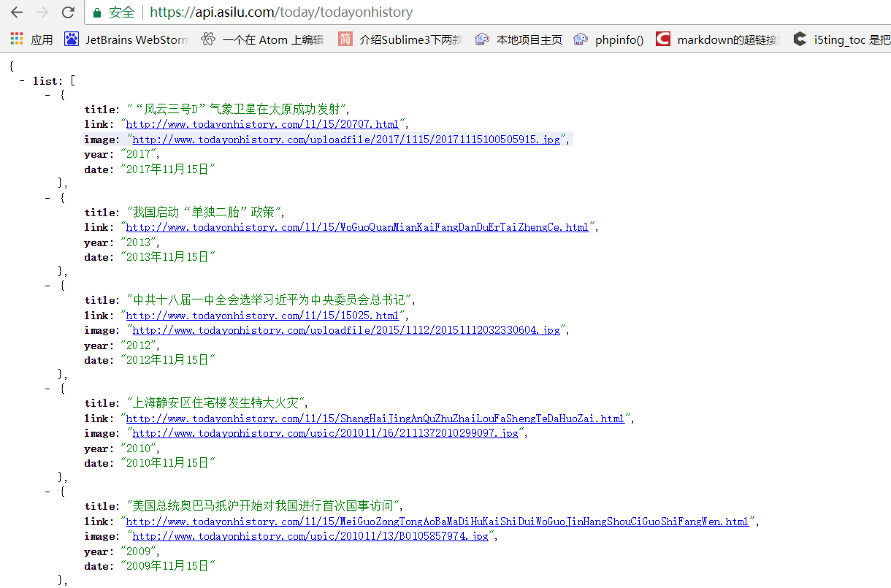
Task: Collapse the first JSON object (2017 entry)
Action: (48, 95)
